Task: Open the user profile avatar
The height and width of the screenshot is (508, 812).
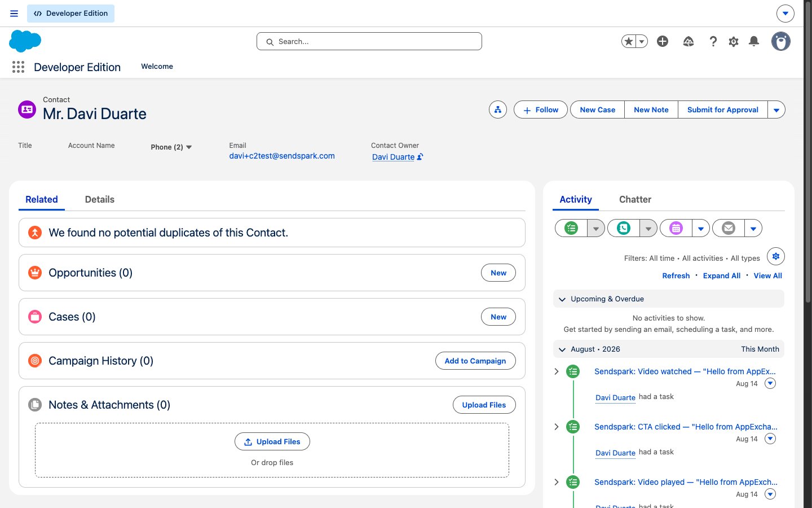Action: (x=781, y=41)
